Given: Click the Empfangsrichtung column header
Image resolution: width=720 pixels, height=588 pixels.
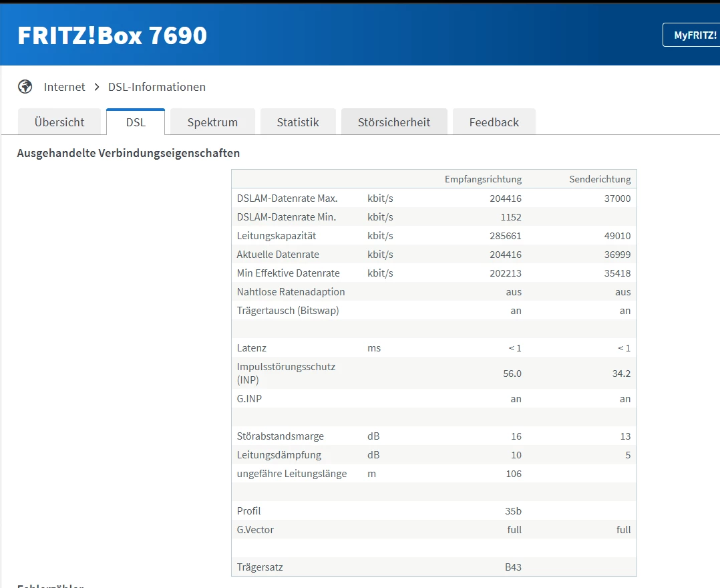Looking at the screenshot, I should (483, 179).
